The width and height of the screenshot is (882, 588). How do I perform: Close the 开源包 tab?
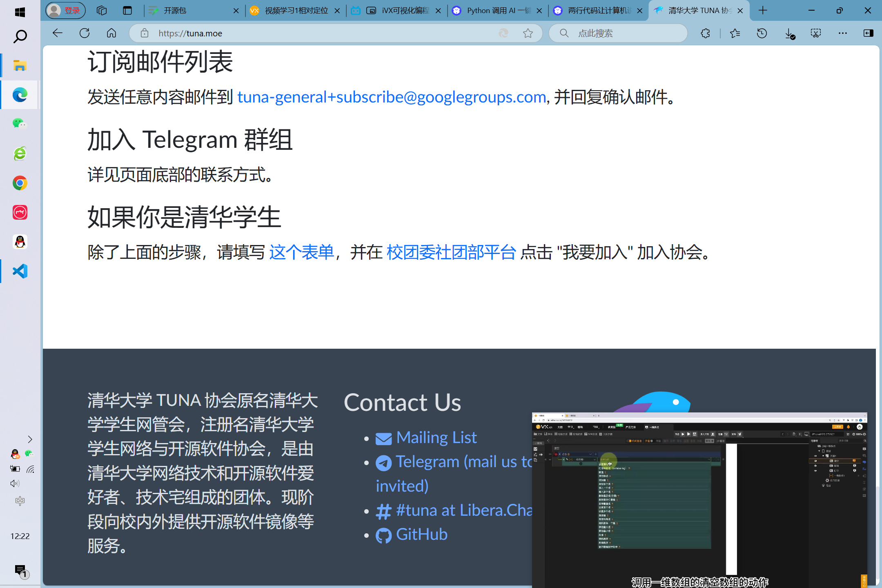[236, 11]
